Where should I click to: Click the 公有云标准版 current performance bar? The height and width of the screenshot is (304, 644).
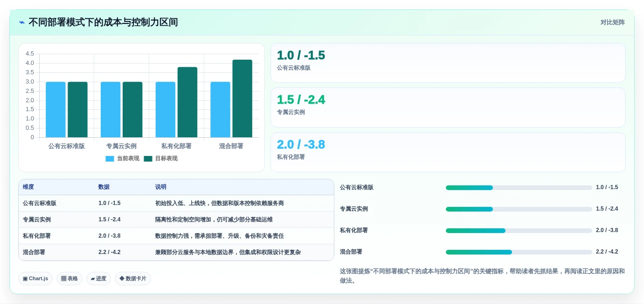[x=55, y=110]
